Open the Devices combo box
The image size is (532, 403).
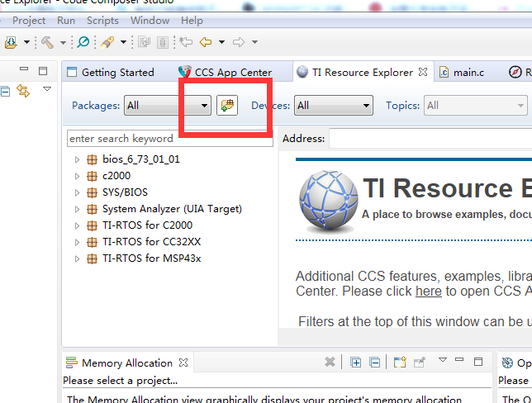tap(334, 106)
